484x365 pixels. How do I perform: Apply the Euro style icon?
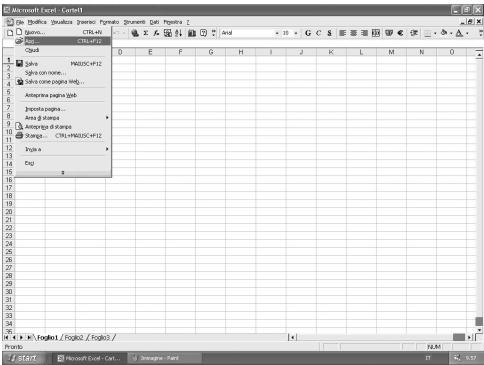(401, 33)
